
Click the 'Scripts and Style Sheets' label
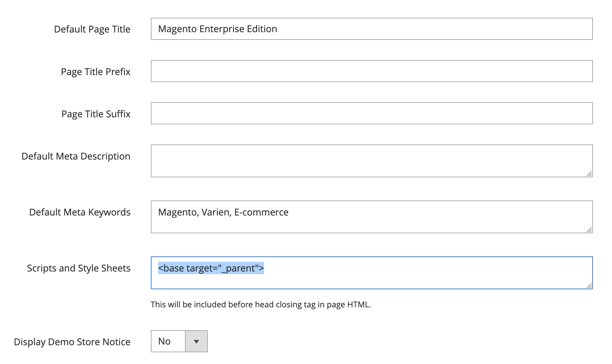coord(79,268)
